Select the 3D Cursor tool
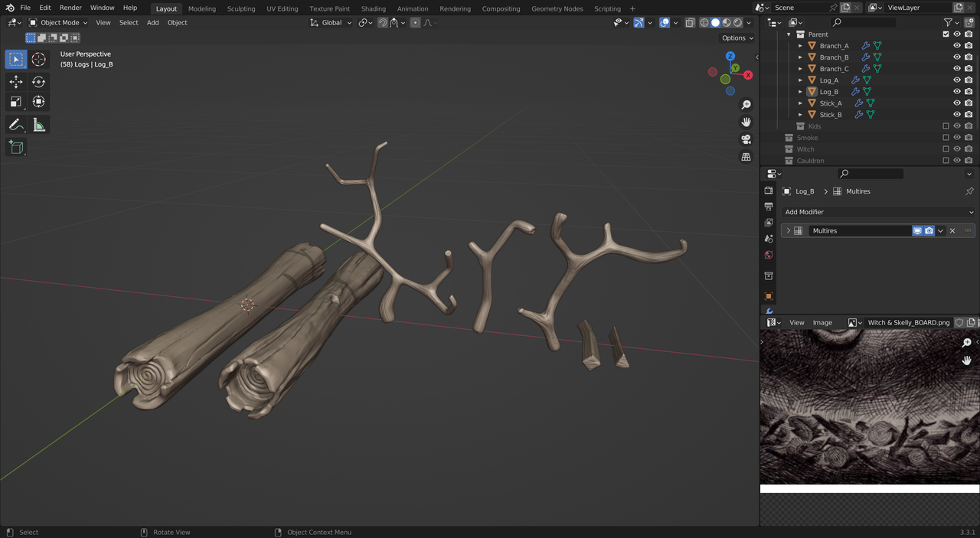This screenshot has width=980, height=538. coord(38,60)
